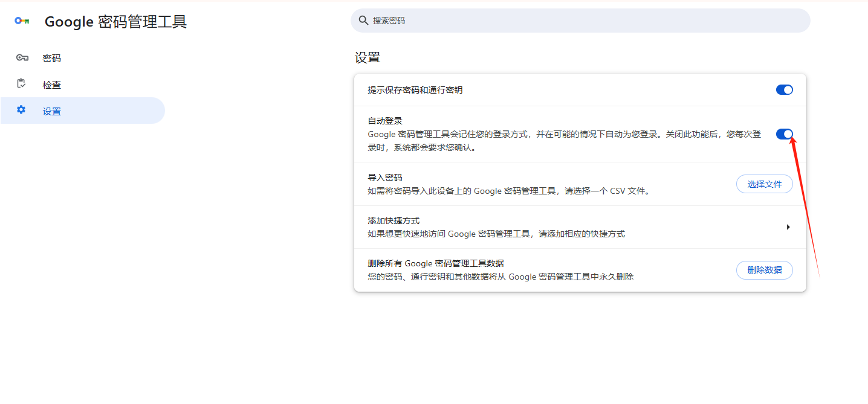Click the gear icon beside 设置
868x404 pixels.
pos(21,110)
